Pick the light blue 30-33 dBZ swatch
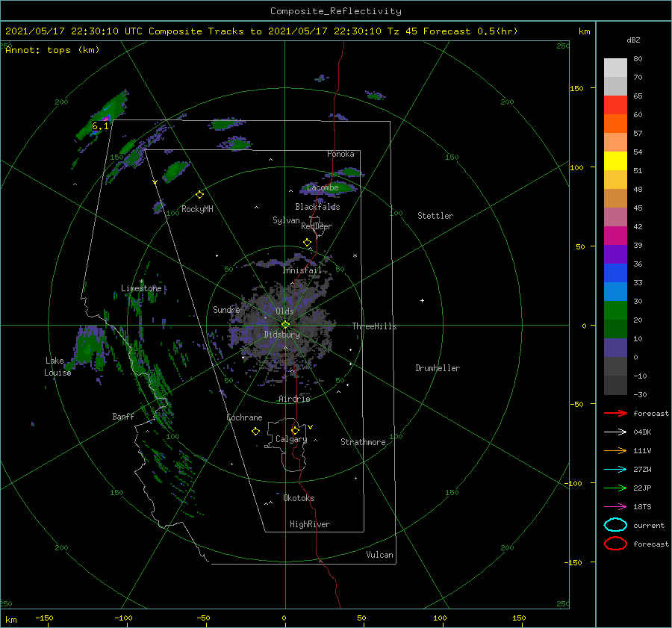Image resolution: width=672 pixels, height=628 pixels. pos(615,291)
